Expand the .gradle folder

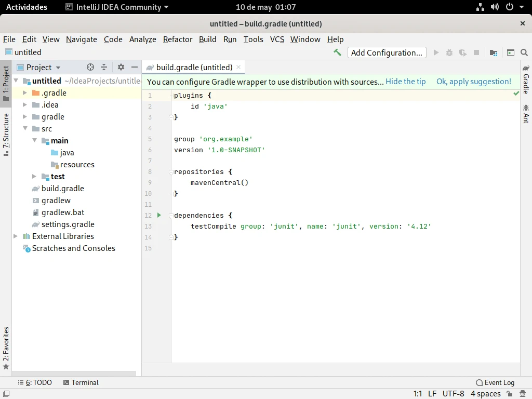click(24, 93)
